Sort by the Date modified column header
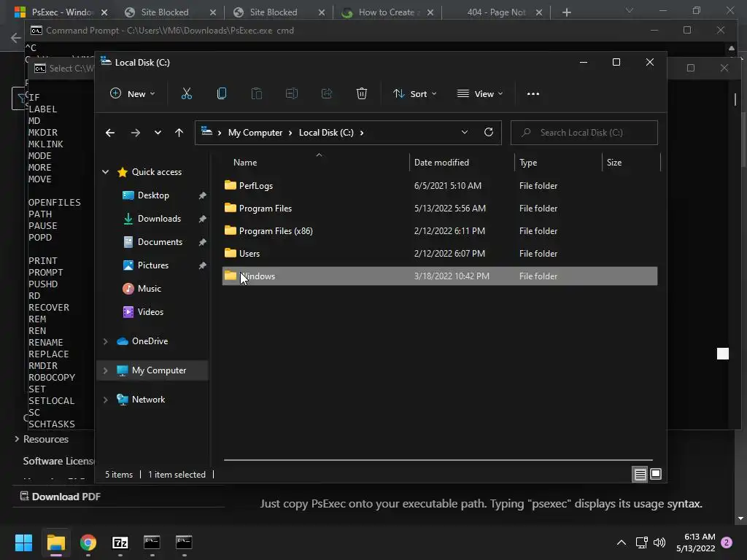 point(441,163)
